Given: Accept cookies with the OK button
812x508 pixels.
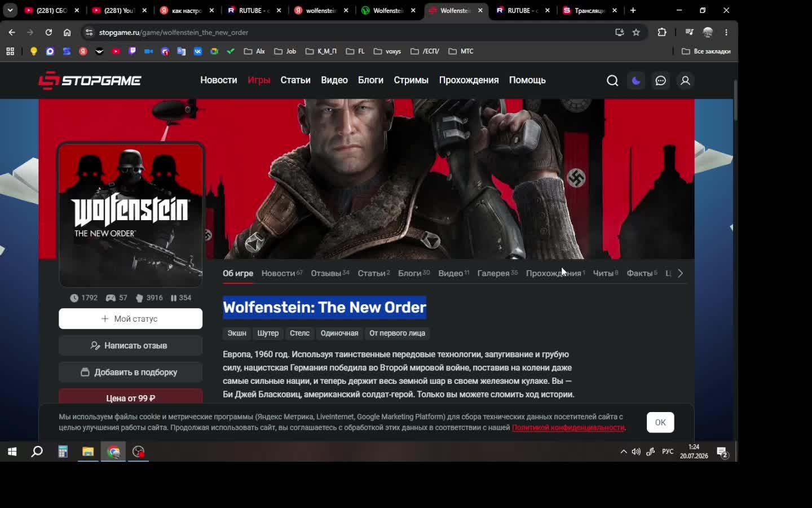Looking at the screenshot, I should [x=660, y=422].
